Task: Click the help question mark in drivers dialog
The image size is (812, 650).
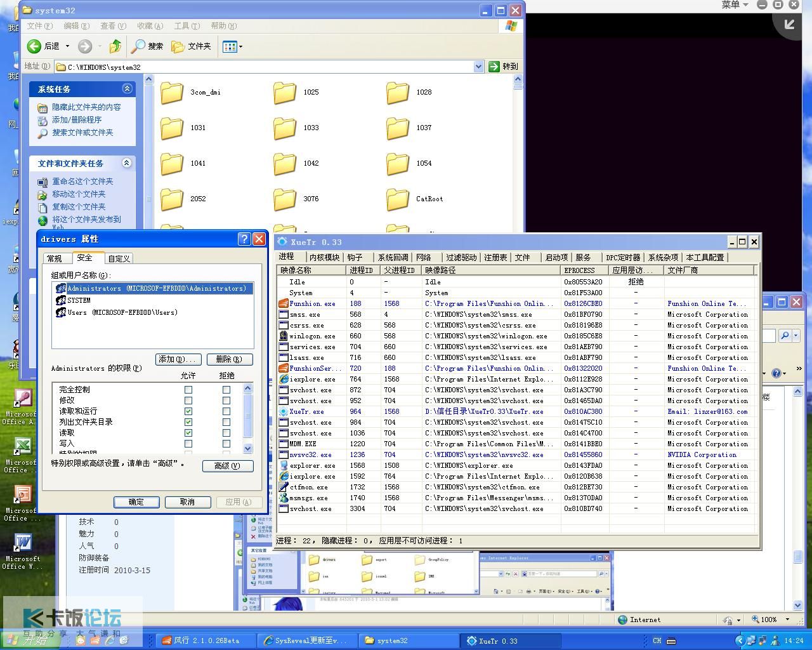Action: 244,239
